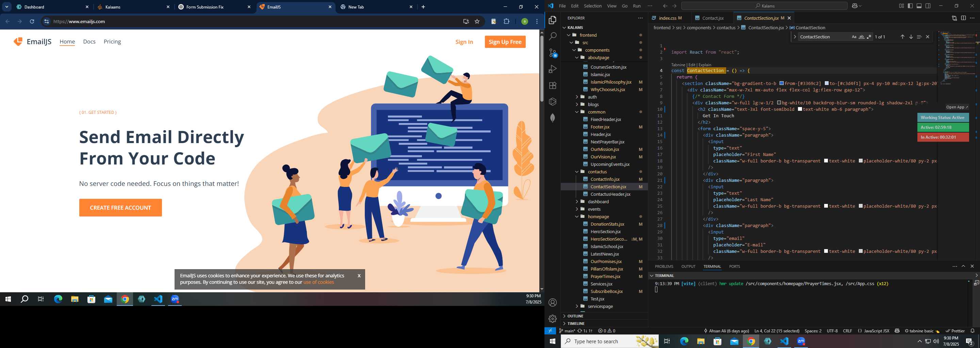
Task: Click Customize Layout icon in VS Code title bar
Action: pyautogui.click(x=901, y=6)
